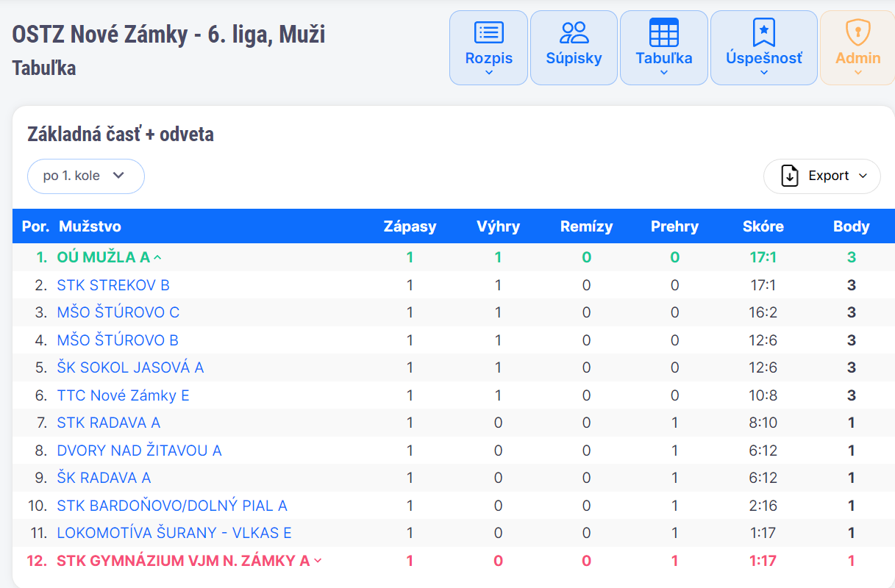Open the MŠO ŠTÚROVO B team link
Image resolution: width=895 pixels, height=588 pixels.
tap(118, 340)
